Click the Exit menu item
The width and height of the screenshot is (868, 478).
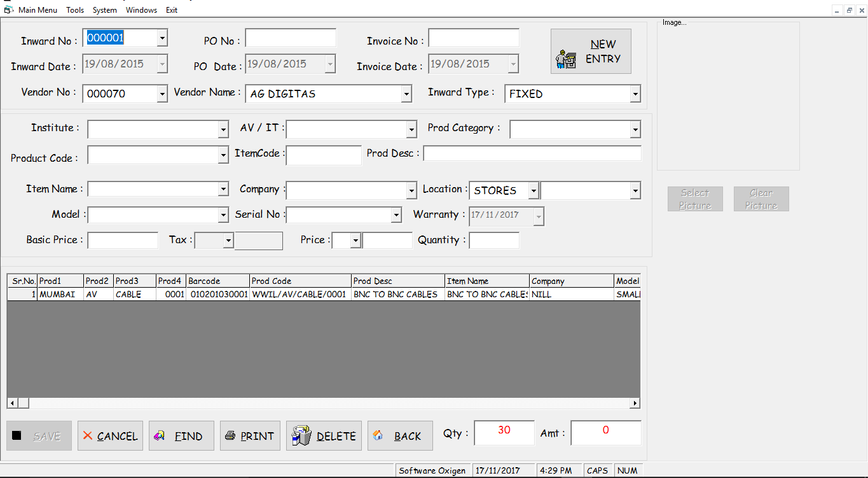pos(172,10)
